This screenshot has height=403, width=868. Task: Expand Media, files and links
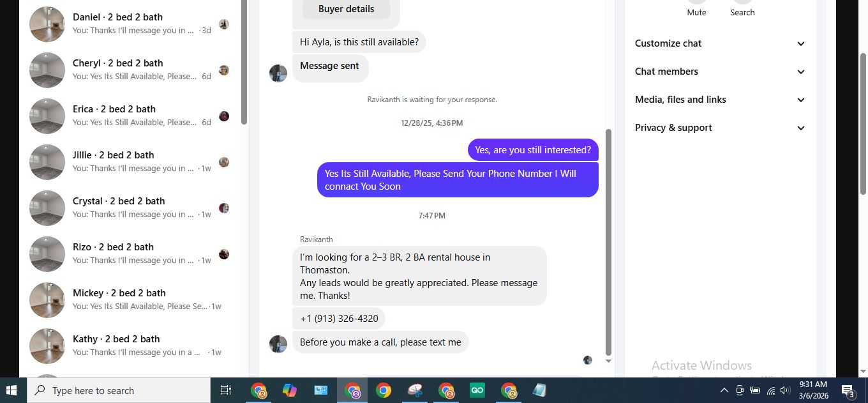coord(720,100)
